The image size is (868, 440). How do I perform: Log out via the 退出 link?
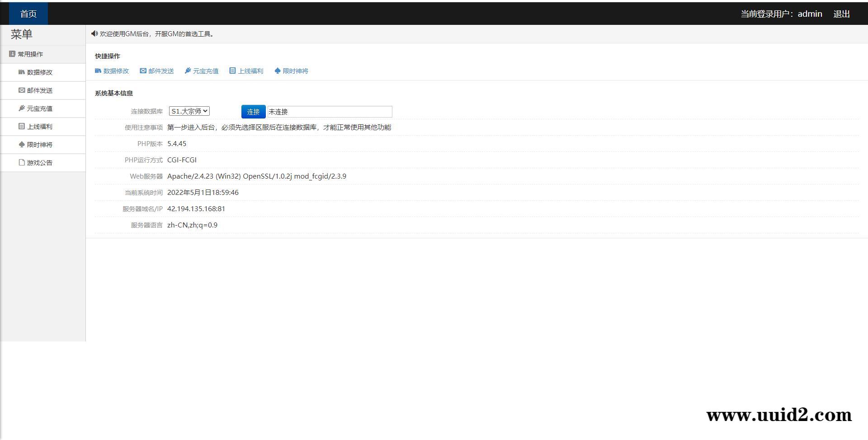point(841,14)
